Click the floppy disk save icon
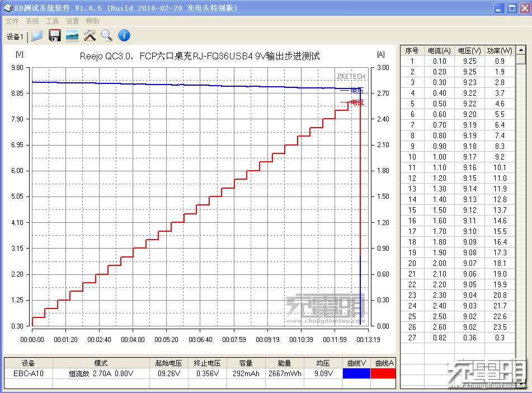Screen dimensions: 532x393 pyautogui.click(x=55, y=35)
